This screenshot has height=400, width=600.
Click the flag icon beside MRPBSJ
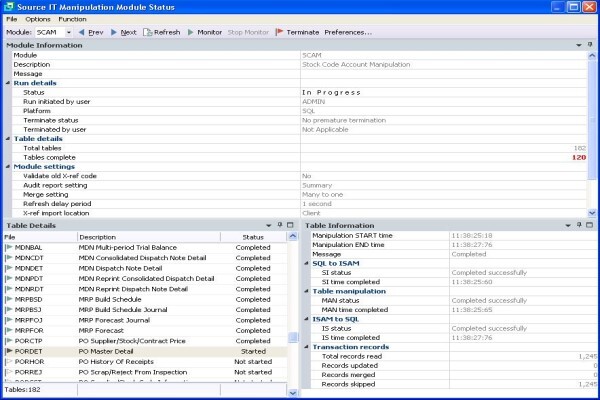click(x=9, y=310)
